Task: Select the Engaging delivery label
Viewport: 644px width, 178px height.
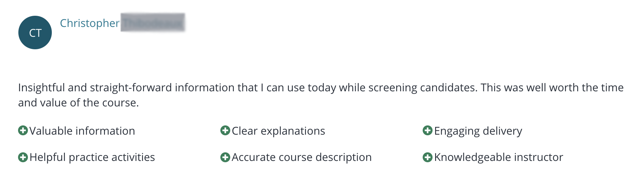Action: 478,131
